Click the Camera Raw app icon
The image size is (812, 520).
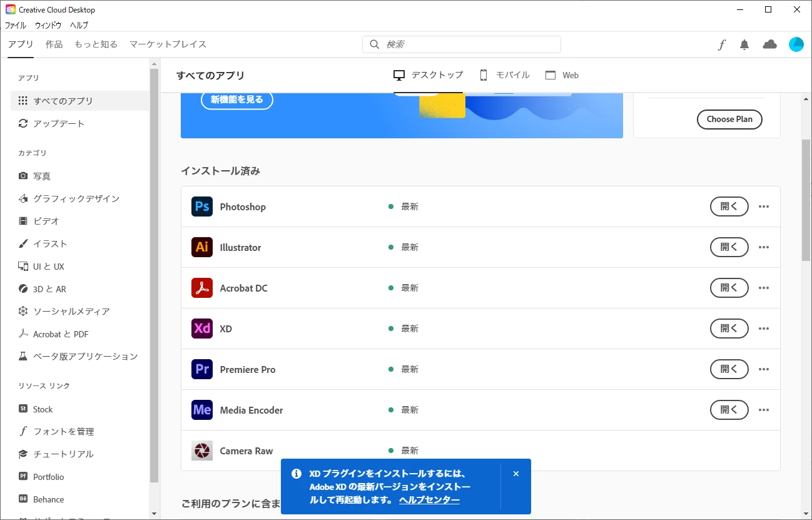[202, 451]
